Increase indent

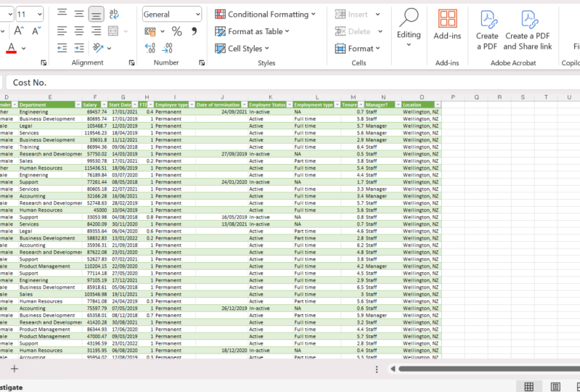[x=79, y=48]
